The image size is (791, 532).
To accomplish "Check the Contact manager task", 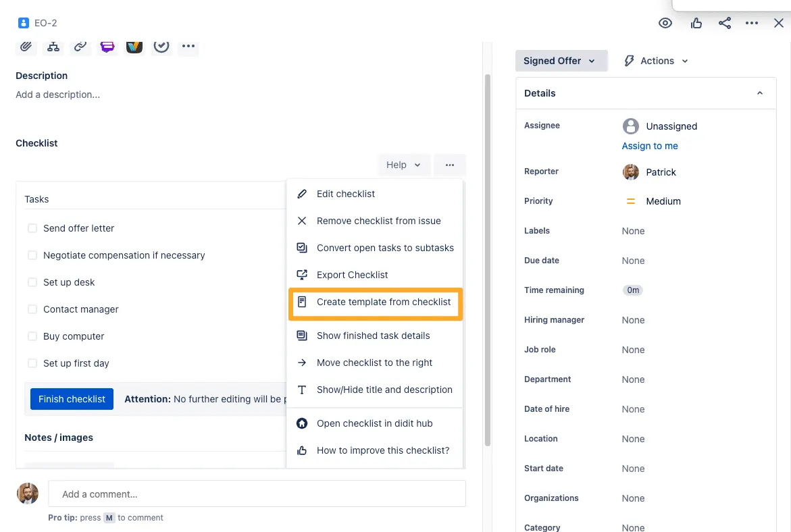I will coord(32,309).
